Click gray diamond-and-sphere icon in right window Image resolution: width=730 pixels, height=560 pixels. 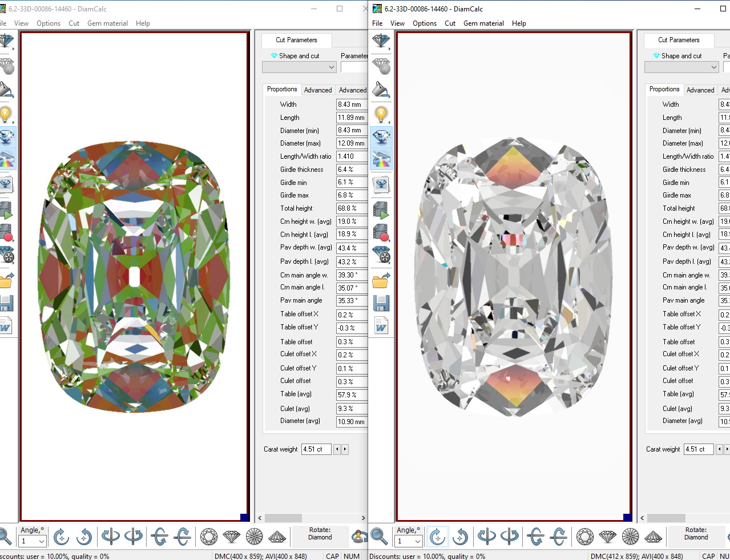tap(381, 66)
